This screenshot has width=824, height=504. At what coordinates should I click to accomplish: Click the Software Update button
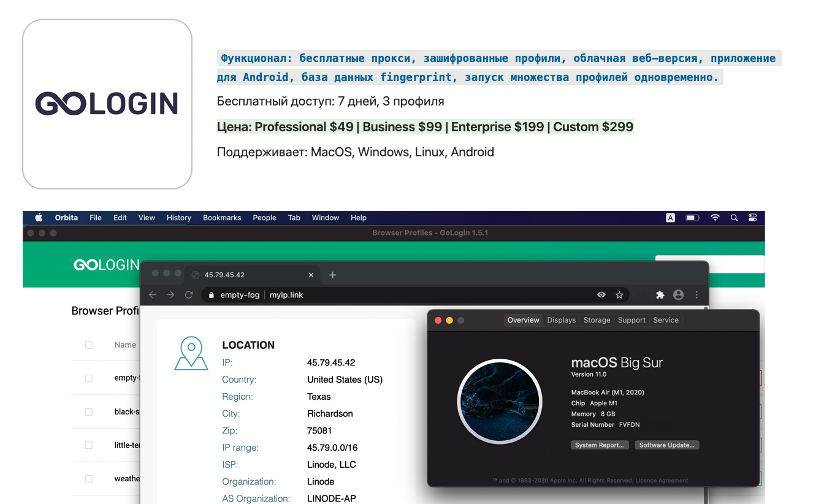coord(666,445)
